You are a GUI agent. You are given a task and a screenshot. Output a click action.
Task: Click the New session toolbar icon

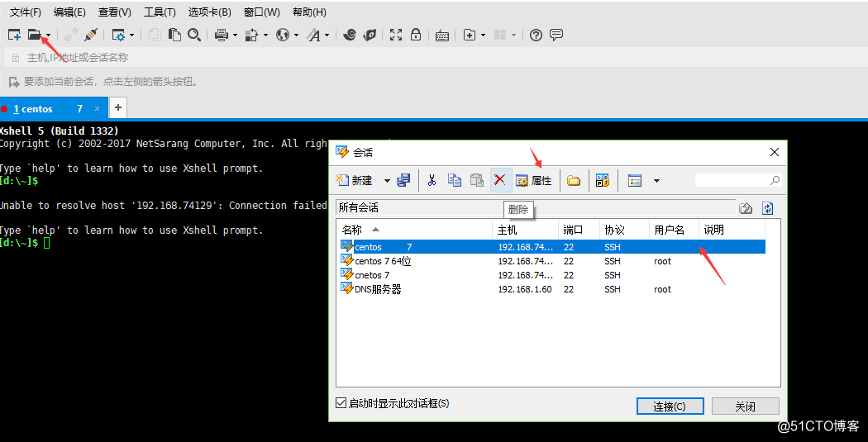click(x=14, y=35)
